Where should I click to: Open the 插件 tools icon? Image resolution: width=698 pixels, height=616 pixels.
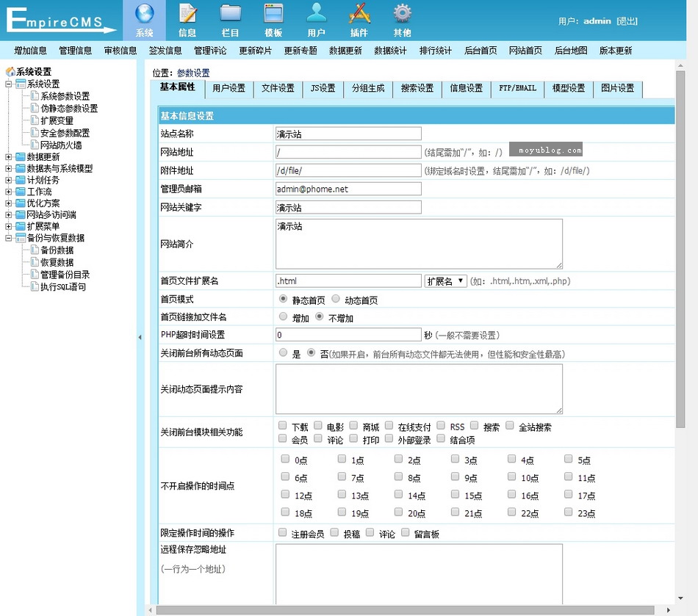point(359,14)
